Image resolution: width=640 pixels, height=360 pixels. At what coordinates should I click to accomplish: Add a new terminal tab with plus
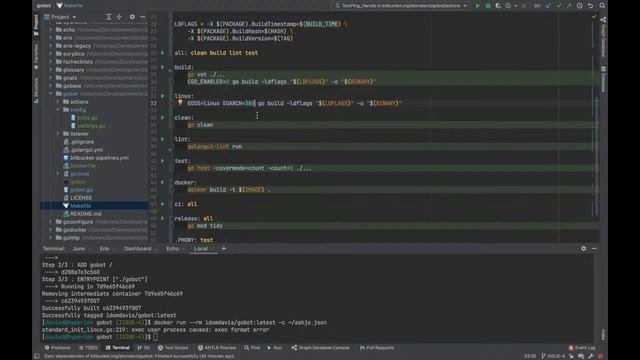point(224,248)
